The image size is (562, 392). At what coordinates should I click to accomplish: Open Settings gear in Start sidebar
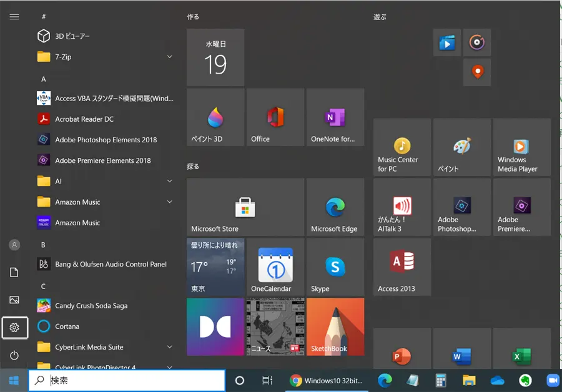click(x=15, y=328)
